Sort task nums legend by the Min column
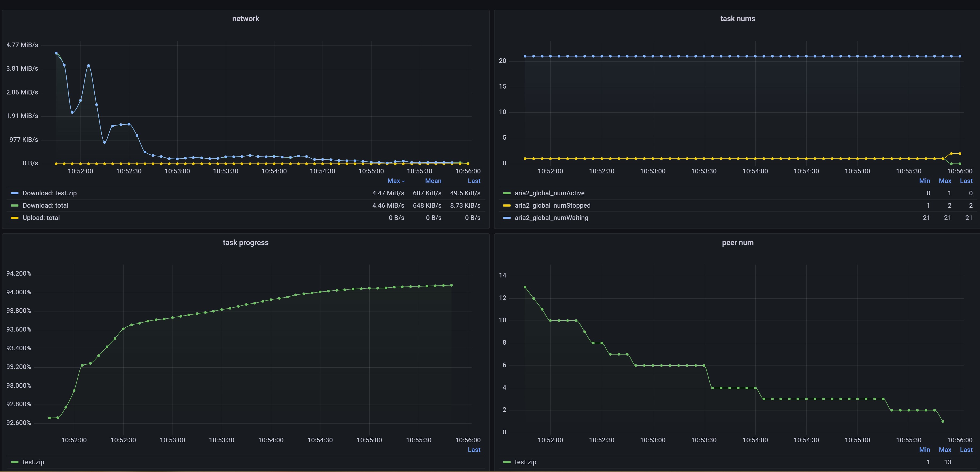 (925, 181)
